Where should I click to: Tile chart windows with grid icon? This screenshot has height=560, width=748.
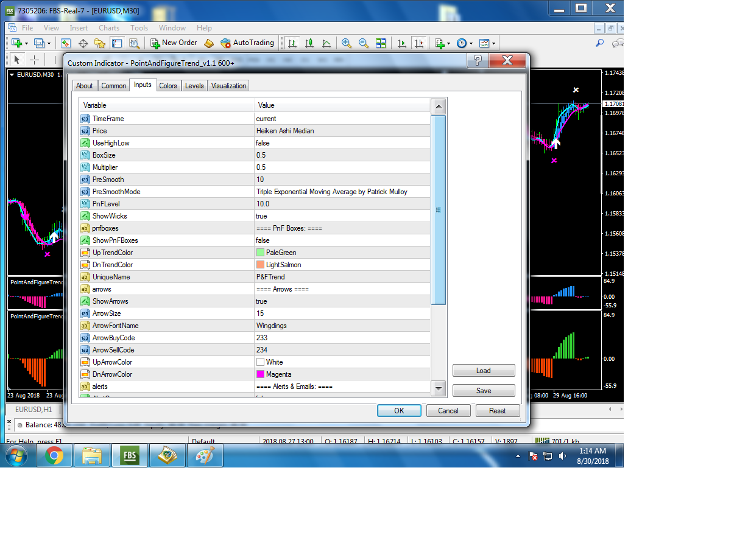point(381,43)
